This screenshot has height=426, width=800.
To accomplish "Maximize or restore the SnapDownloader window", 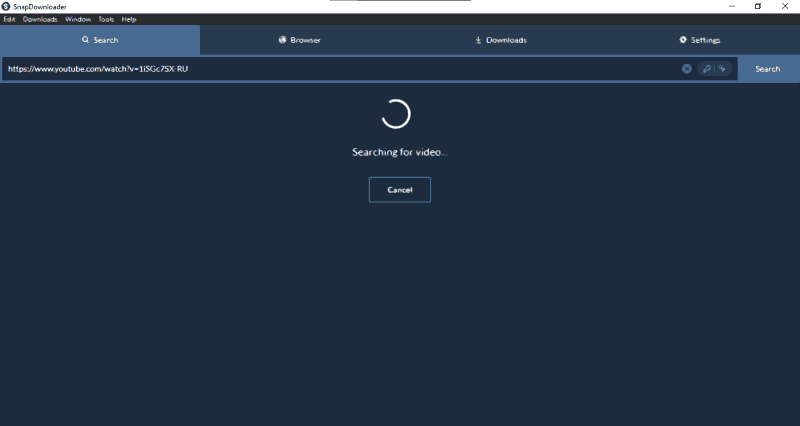I will [x=757, y=6].
